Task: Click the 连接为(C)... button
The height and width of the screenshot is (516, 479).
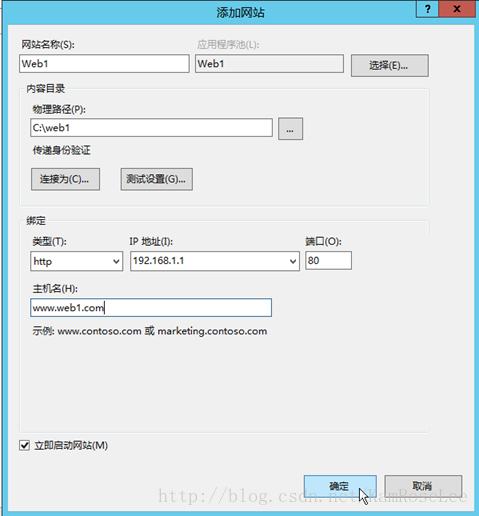Action: [x=65, y=179]
